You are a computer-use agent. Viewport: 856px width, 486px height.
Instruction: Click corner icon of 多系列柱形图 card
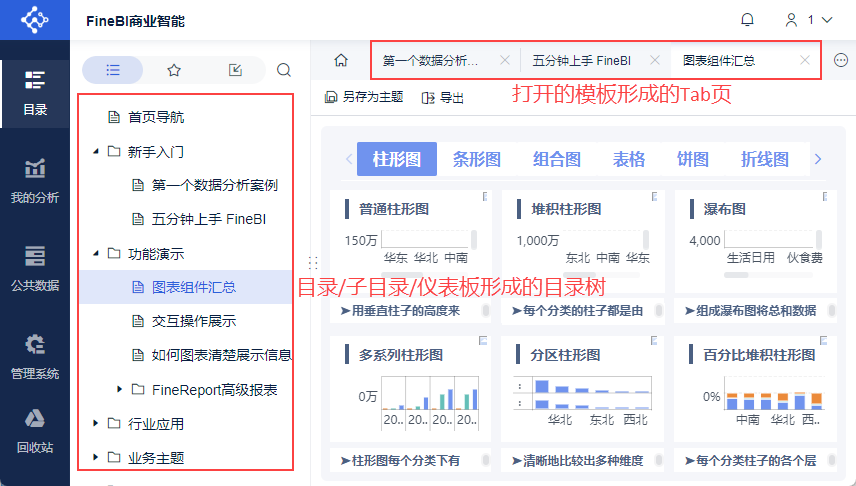coord(483,340)
